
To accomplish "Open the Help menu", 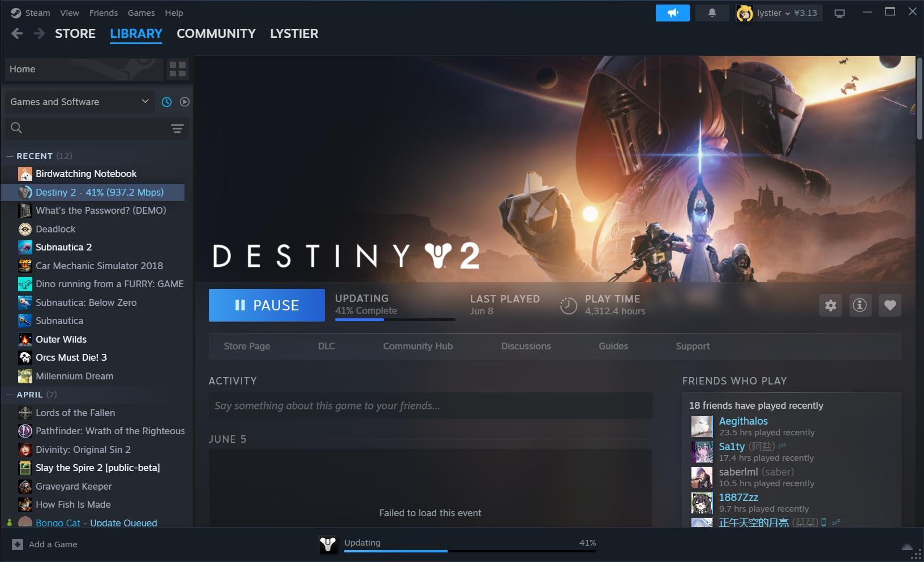I will pyautogui.click(x=174, y=12).
